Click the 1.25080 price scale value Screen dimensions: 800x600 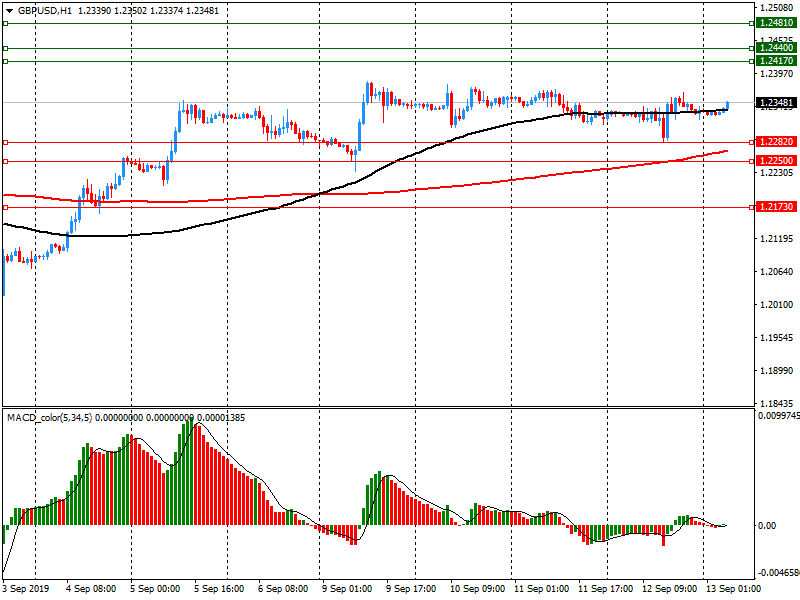pos(777,7)
